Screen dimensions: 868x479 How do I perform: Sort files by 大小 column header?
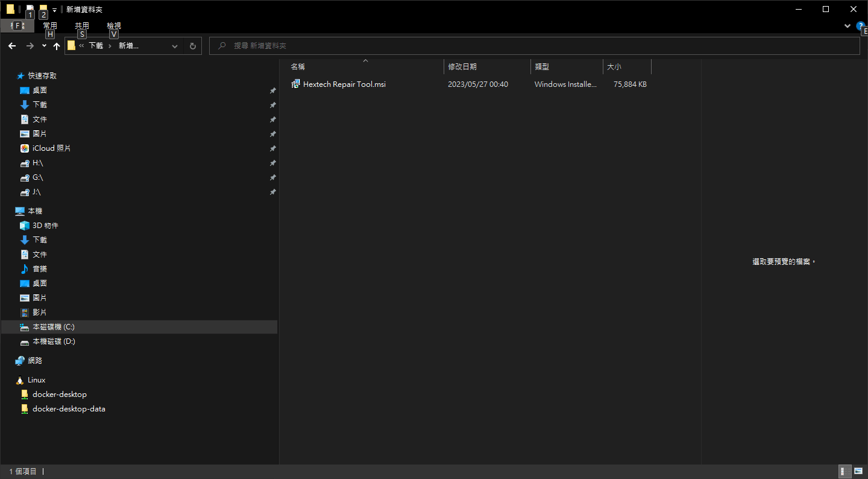tap(614, 67)
